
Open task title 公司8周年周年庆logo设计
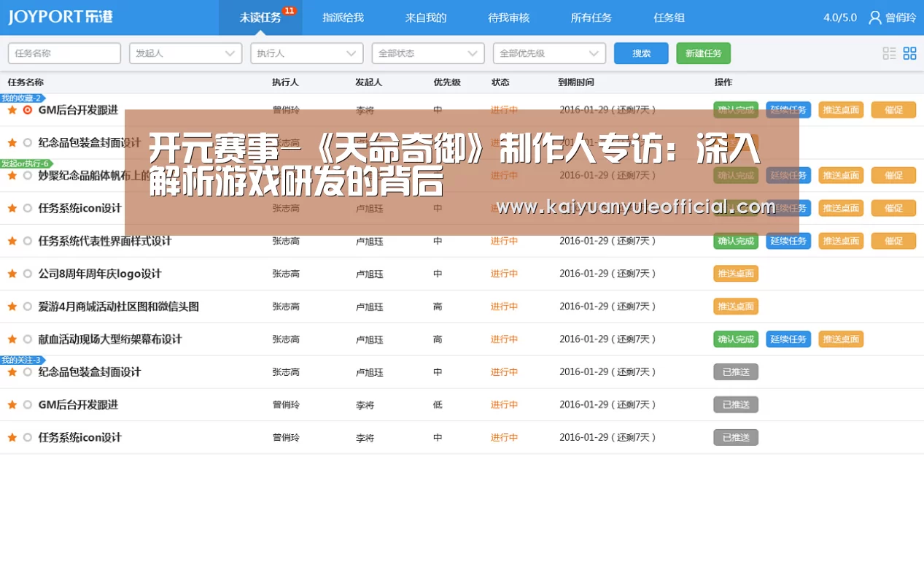(100, 274)
